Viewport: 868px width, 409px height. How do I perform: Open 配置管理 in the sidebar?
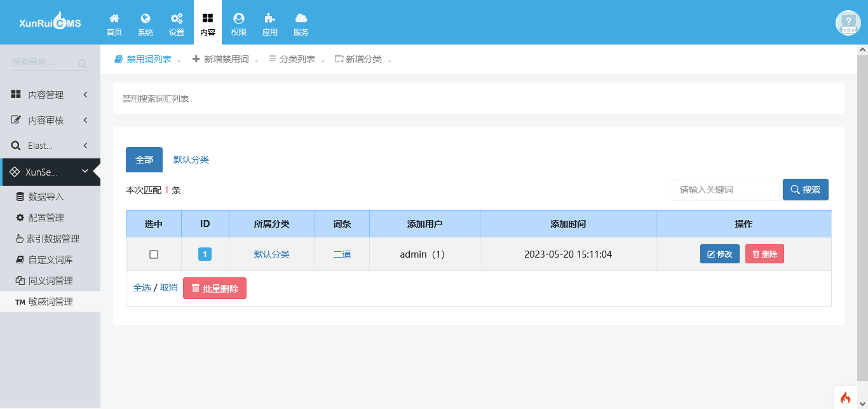pos(50,218)
